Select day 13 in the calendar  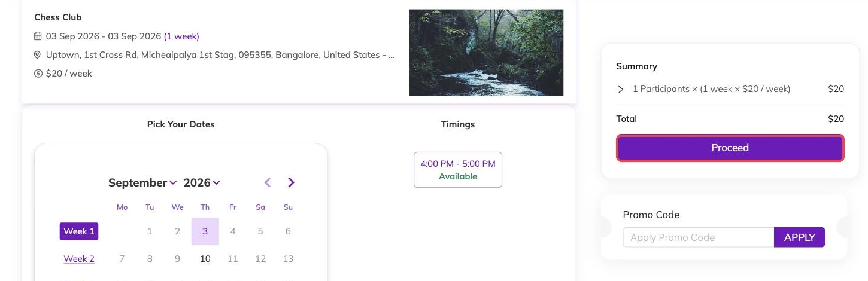click(288, 259)
